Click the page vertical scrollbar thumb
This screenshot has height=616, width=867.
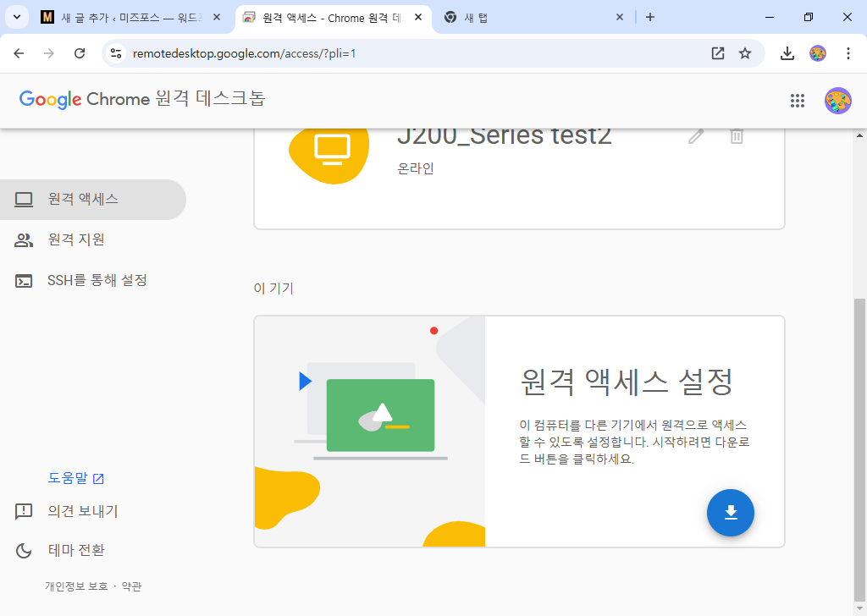[859, 450]
